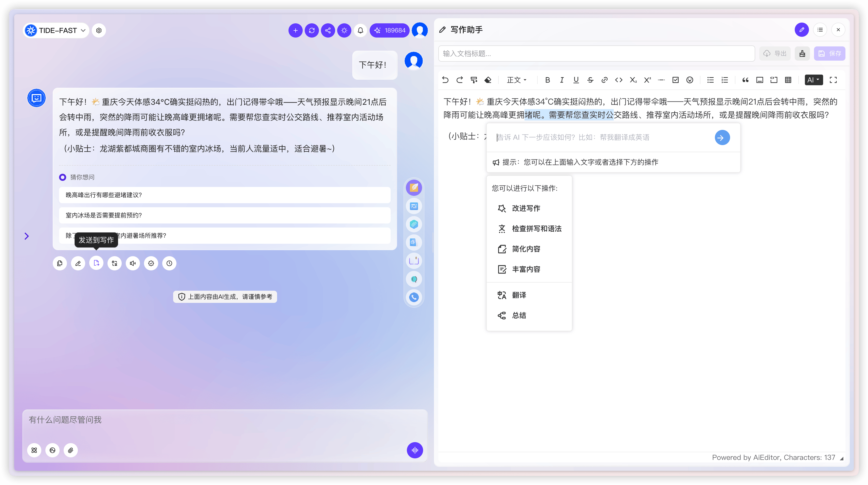This screenshot has height=485, width=868.
Task: Click the share icon in chat header
Action: (x=328, y=30)
